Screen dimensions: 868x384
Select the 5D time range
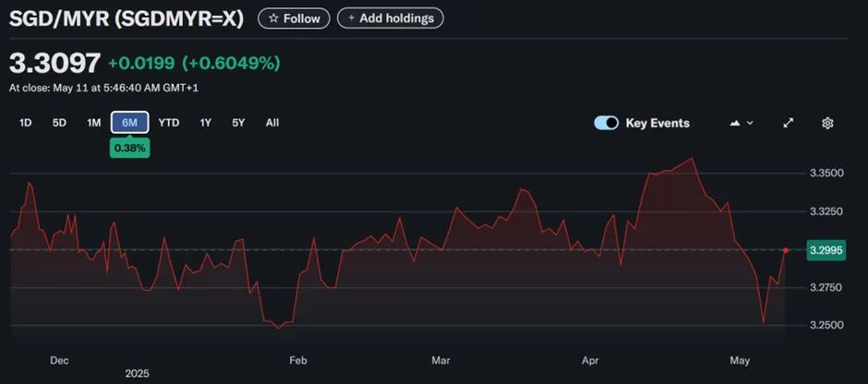[x=59, y=123]
